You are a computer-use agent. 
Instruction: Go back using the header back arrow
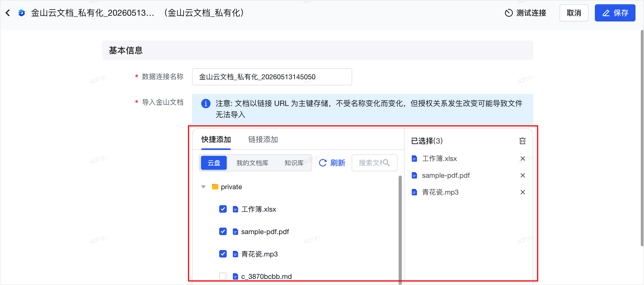[8, 13]
